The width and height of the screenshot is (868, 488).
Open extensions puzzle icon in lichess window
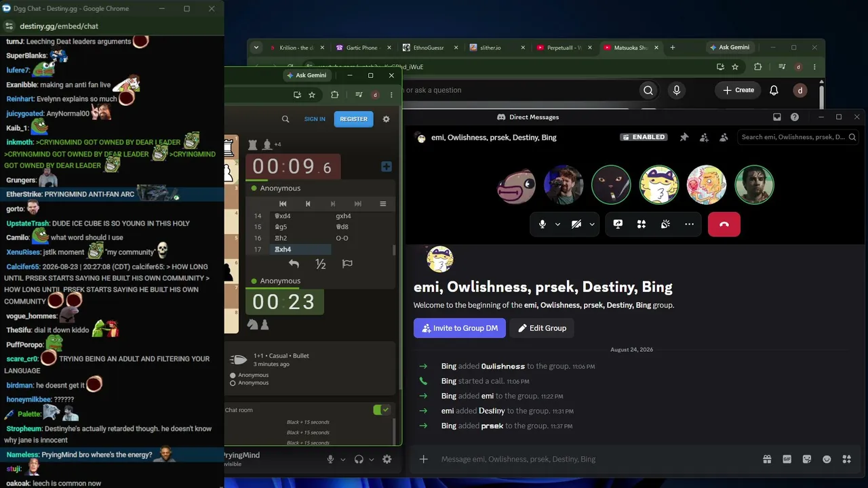click(x=334, y=95)
